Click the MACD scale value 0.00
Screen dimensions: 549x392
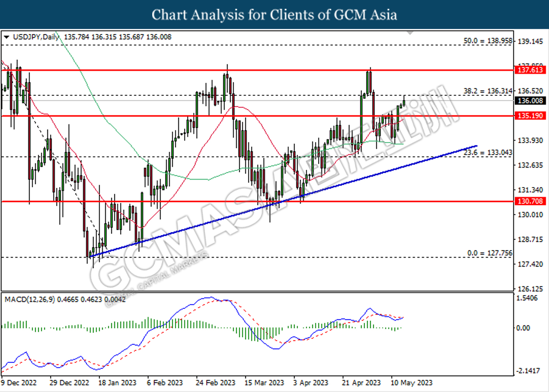[x=523, y=328]
